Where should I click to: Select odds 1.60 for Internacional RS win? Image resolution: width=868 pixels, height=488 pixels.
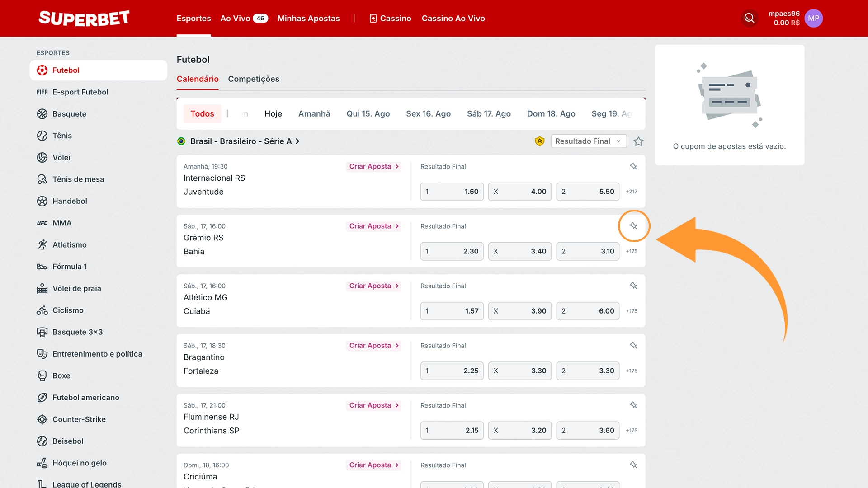452,192
